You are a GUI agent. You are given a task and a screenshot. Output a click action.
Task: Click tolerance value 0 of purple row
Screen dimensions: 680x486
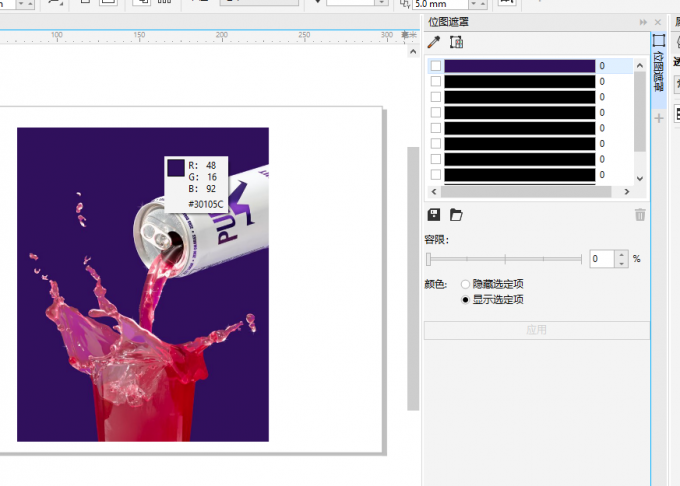pos(602,66)
